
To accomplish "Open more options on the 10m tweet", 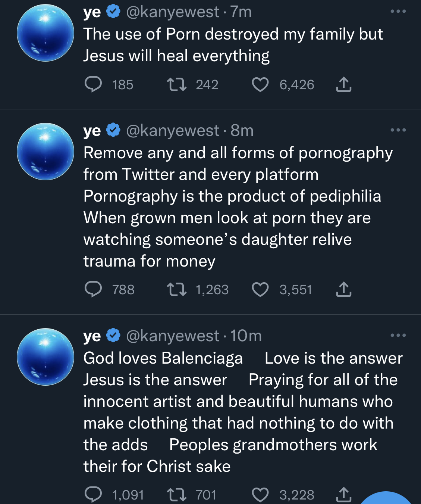I will pos(398,335).
